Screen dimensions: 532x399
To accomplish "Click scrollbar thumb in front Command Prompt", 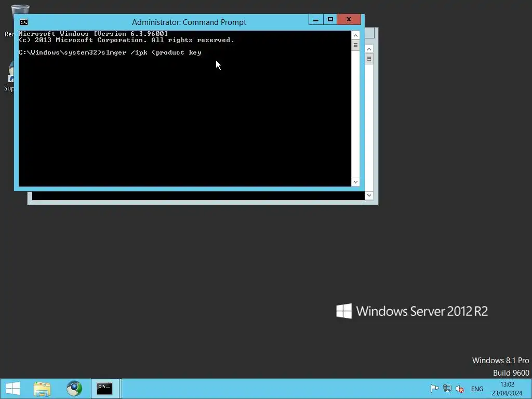I will (355, 45).
